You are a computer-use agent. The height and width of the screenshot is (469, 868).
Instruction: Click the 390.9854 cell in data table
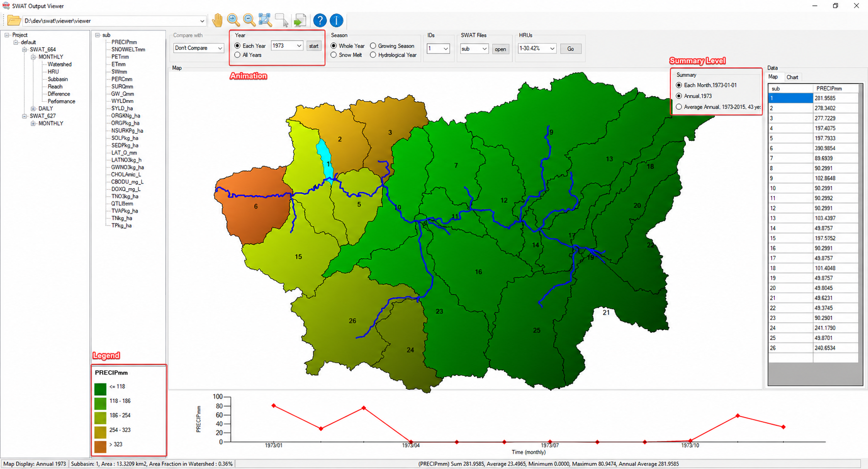click(835, 149)
